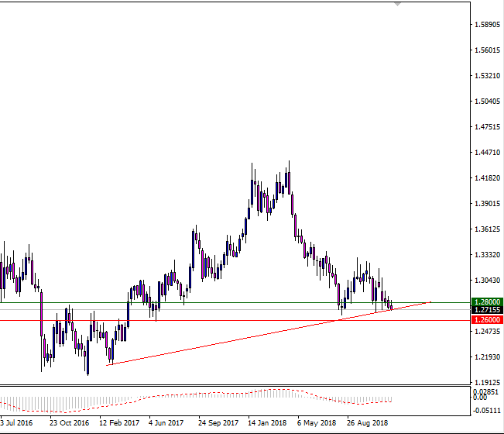
Task: Click the 1.21930 price scale value
Action: click(x=488, y=357)
